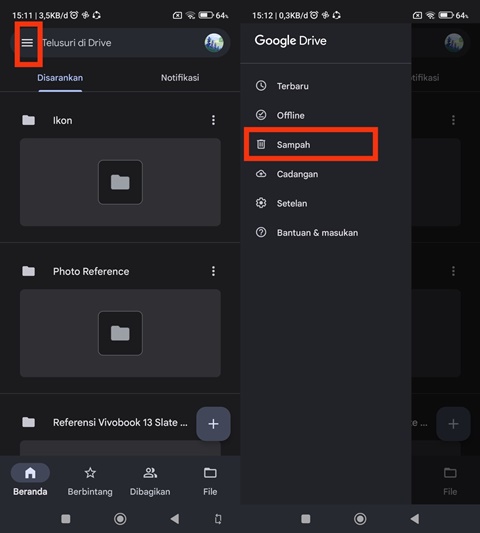Open the hamburger menu in Drive search bar

click(x=28, y=43)
